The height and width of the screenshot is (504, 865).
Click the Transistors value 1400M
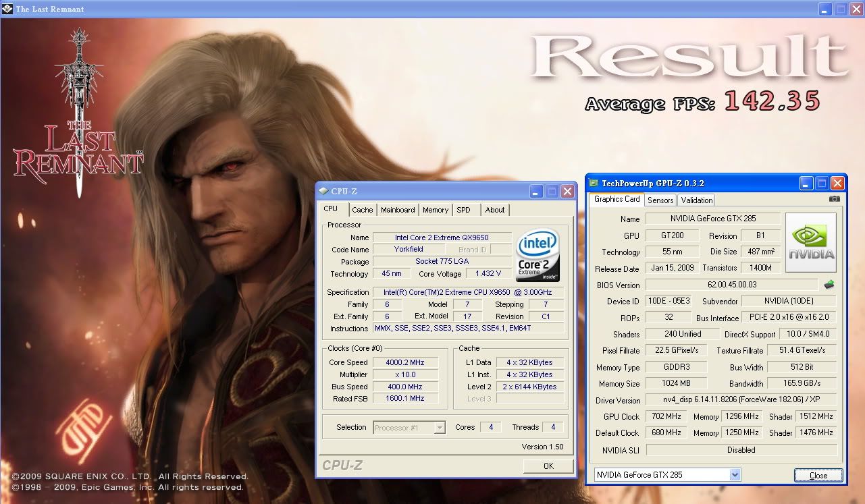tap(761, 268)
